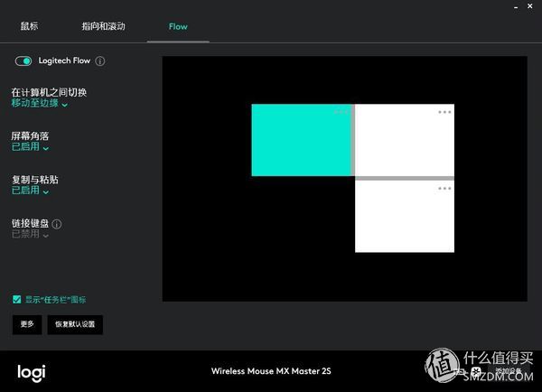Viewport: 542px width, 392px height.
Task: Select the upper white computer rectangle
Action: (x=405, y=140)
